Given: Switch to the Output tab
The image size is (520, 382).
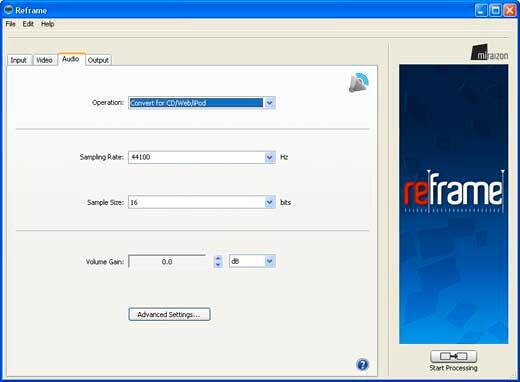Looking at the screenshot, I should pyautogui.click(x=98, y=60).
